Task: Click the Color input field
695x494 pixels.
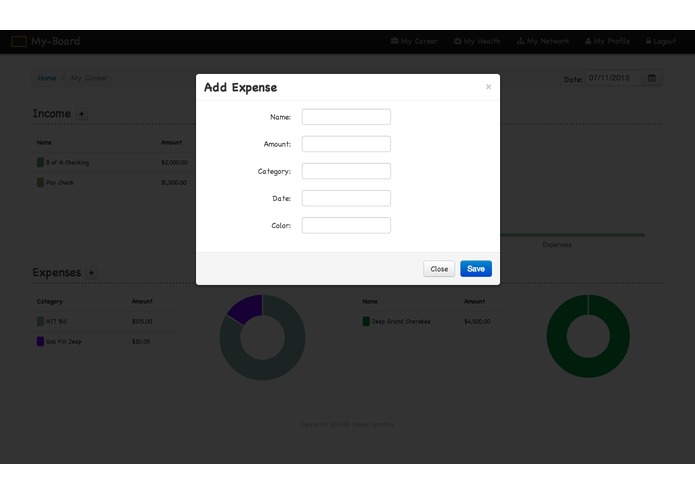Action: 346,226
